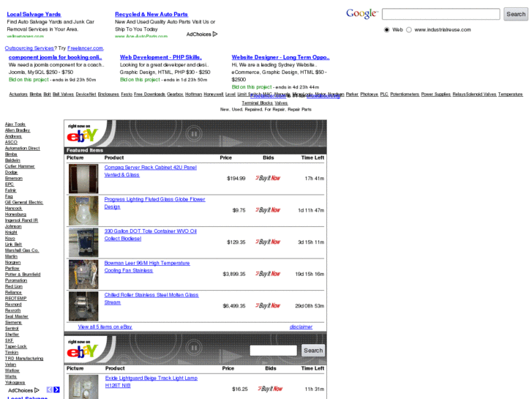
Task: Select GE General Electric in sidebar
Action: [24, 202]
